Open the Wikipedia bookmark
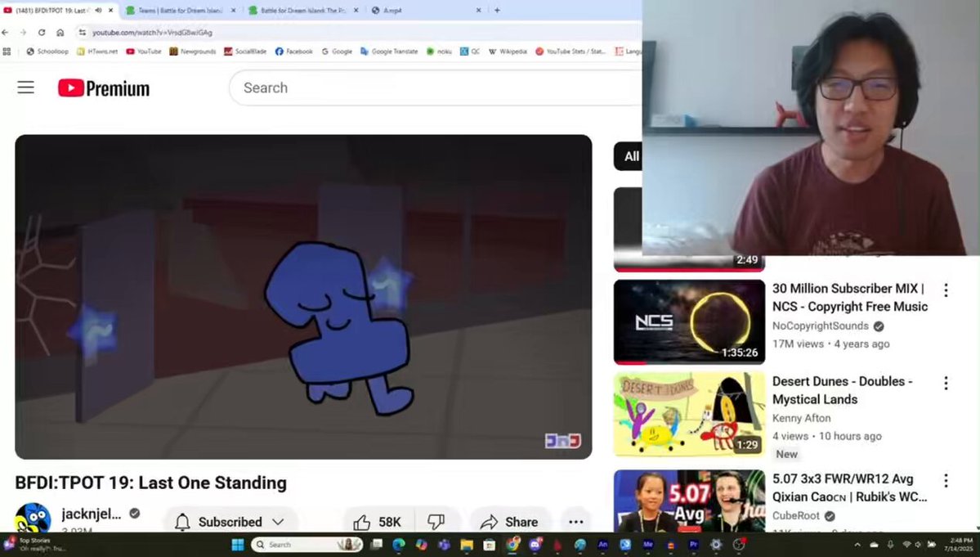The width and height of the screenshot is (980, 557). [x=508, y=52]
